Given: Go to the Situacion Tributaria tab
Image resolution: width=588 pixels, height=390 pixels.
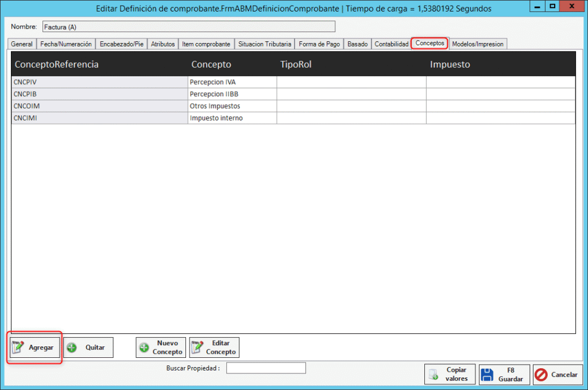Looking at the screenshot, I should (x=265, y=44).
